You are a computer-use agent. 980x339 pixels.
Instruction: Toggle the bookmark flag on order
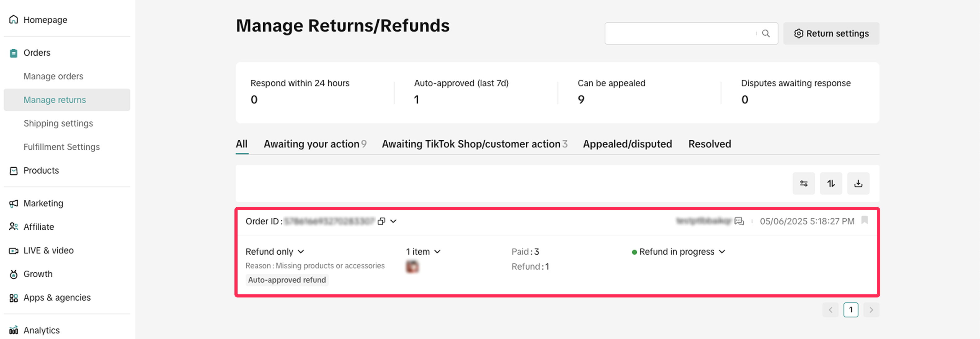coord(864,220)
